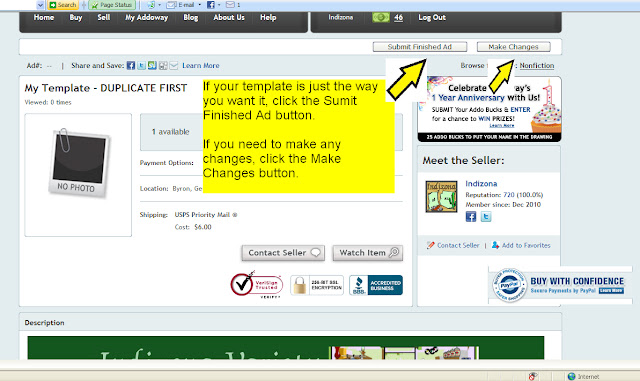This screenshot has height=381, width=640.
Task: Click the Submit Finished Ad button
Action: pos(420,47)
